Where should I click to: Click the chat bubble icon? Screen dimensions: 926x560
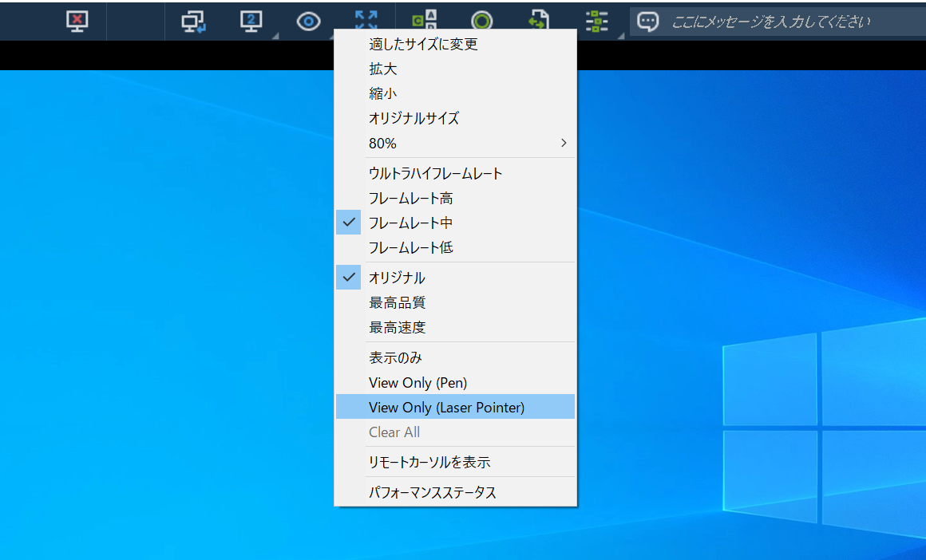[648, 22]
